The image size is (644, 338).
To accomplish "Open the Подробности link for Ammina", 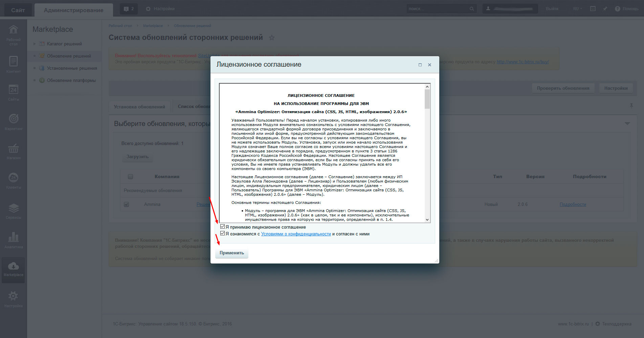I will coord(573,205).
